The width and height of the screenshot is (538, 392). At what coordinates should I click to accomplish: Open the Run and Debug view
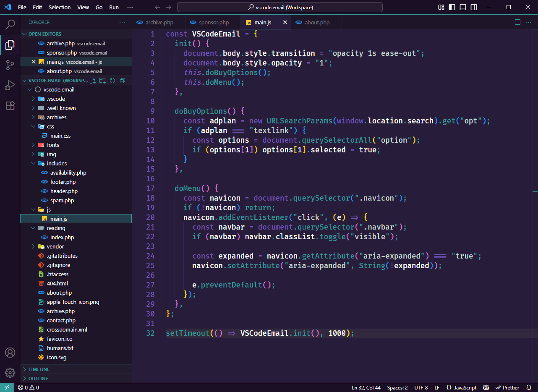(x=10, y=85)
